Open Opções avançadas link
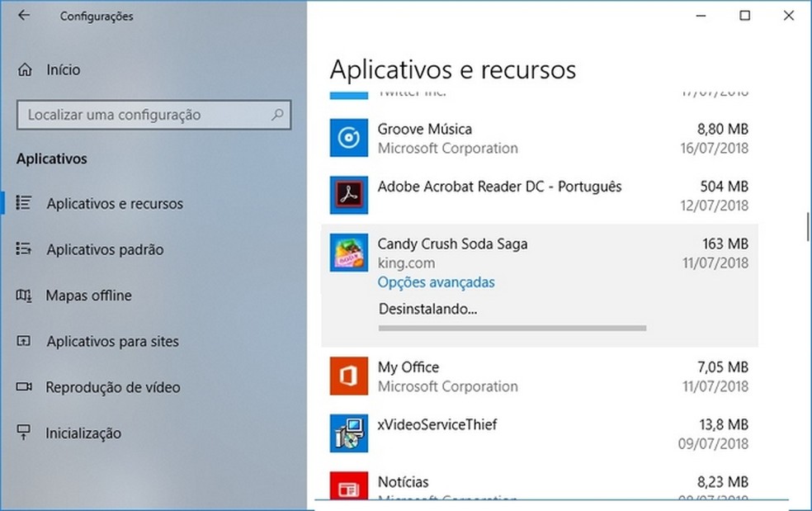This screenshot has height=511, width=812. [436, 282]
